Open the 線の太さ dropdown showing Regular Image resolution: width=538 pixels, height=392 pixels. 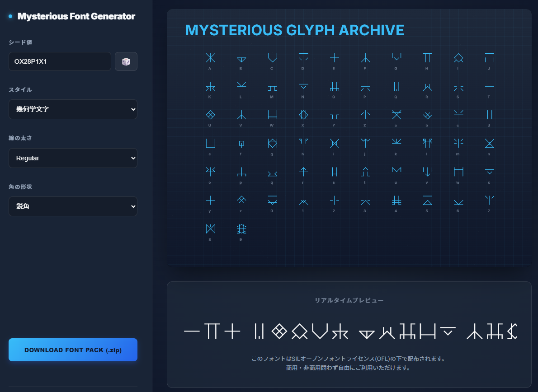(73, 158)
